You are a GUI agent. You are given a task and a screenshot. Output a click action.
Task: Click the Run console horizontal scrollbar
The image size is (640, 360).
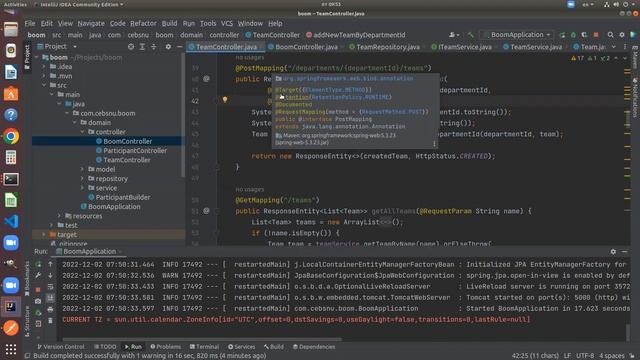tap(202, 339)
